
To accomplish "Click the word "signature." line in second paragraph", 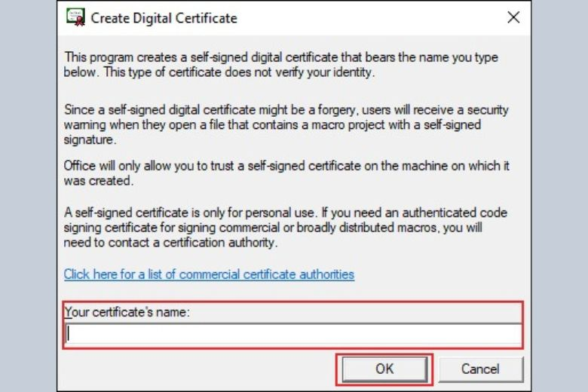I will click(x=90, y=140).
